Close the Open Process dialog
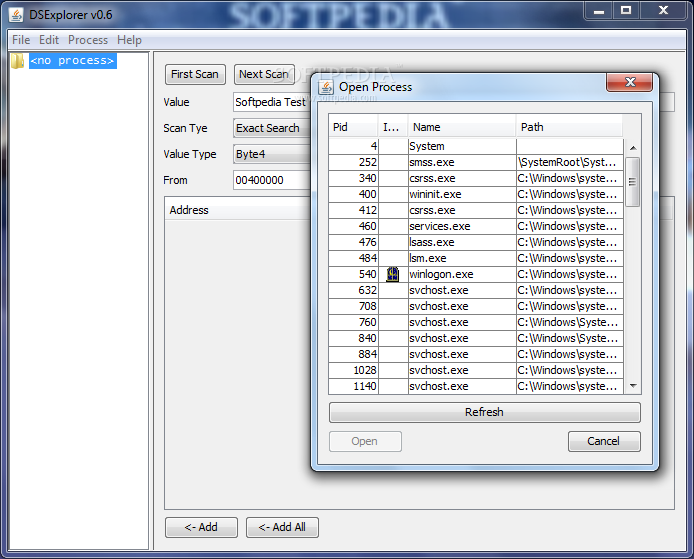The width and height of the screenshot is (694, 559). coord(629,82)
